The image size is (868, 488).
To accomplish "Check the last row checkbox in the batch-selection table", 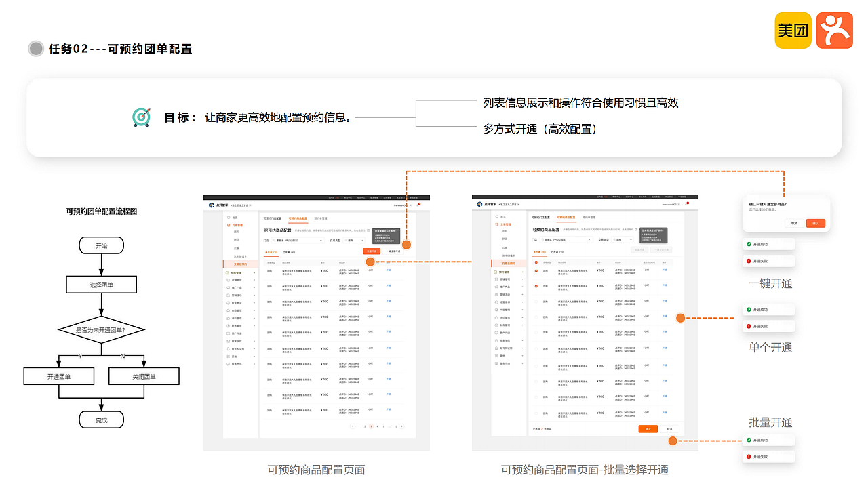I will (536, 413).
